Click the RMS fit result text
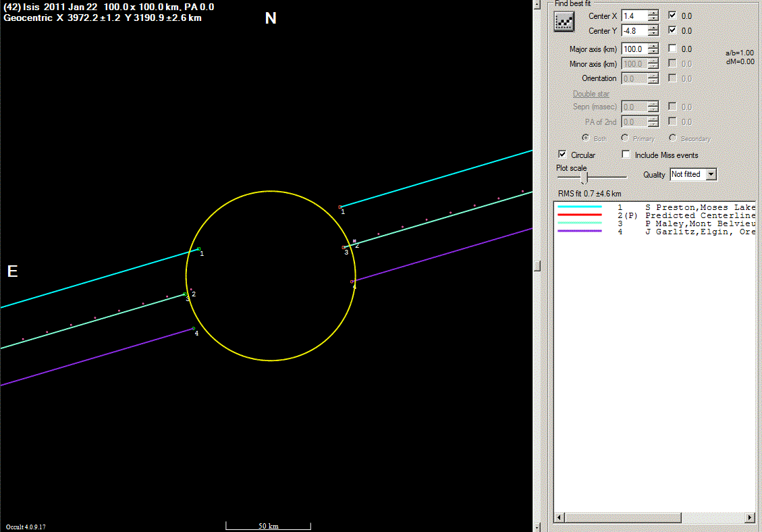The width and height of the screenshot is (762, 532). (589, 194)
